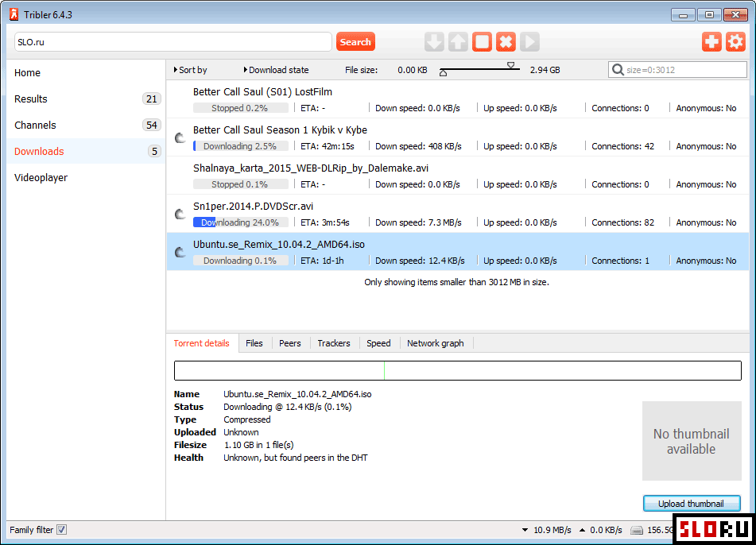The image size is (756, 545).
Task: Click the add torrent plus icon
Action: click(x=711, y=42)
